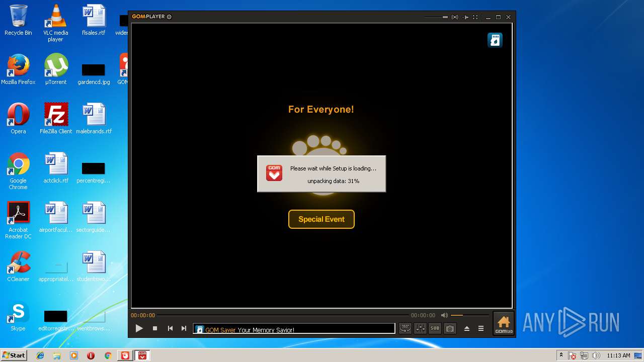Open FileZilla Client desktop shortcut

55,119
